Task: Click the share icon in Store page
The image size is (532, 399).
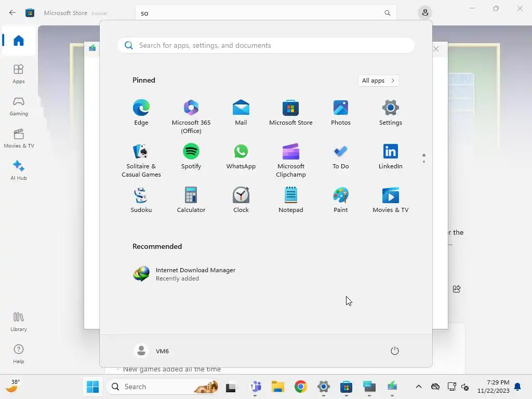Action: coord(457,289)
